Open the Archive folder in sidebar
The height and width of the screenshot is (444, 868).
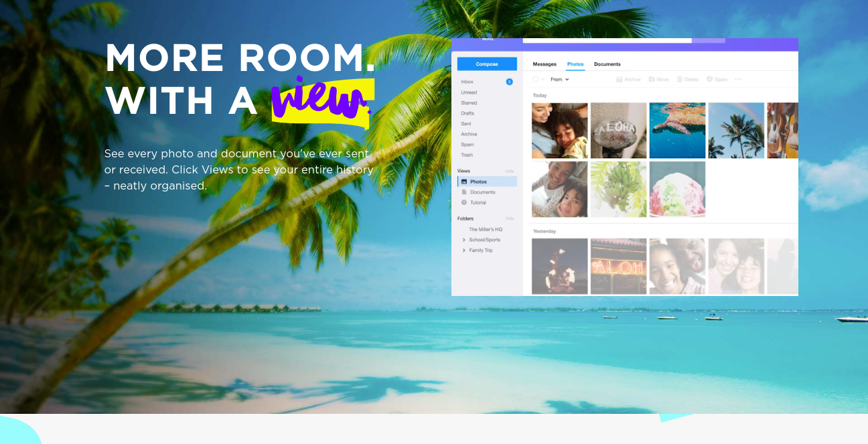pyautogui.click(x=469, y=134)
